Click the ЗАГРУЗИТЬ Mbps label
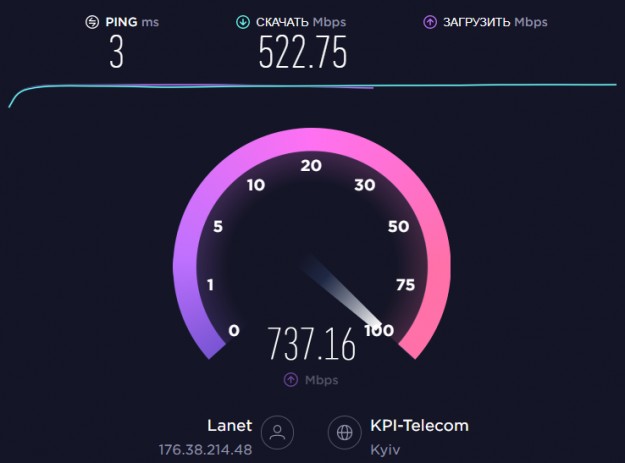625x463 pixels. pyautogui.click(x=495, y=22)
